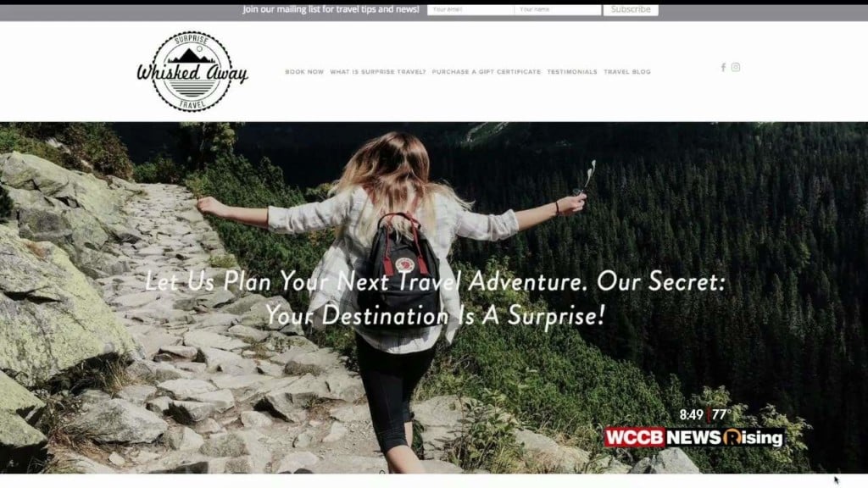Click the Rising word in news logo
This screenshot has height=488, width=868.
pos(754,438)
